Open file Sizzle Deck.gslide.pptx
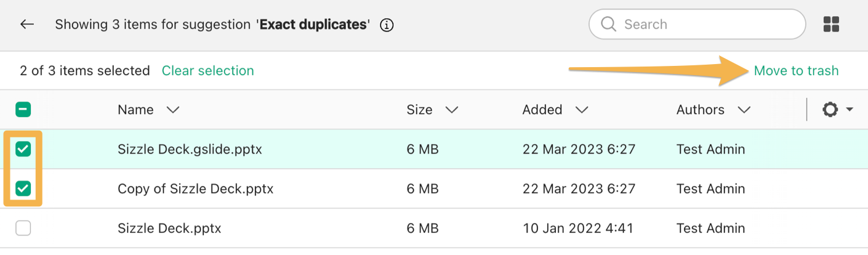The image size is (868, 255). (190, 149)
